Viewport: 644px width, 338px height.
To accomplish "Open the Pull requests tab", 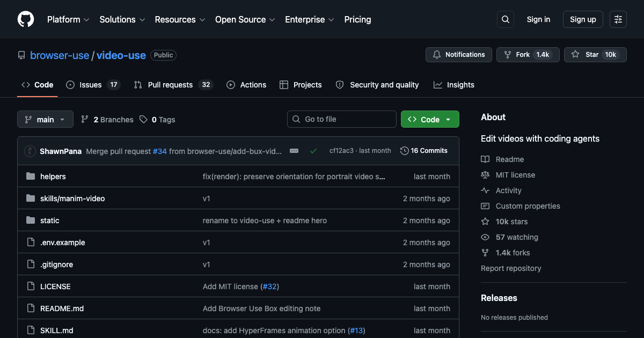I will pos(173,85).
